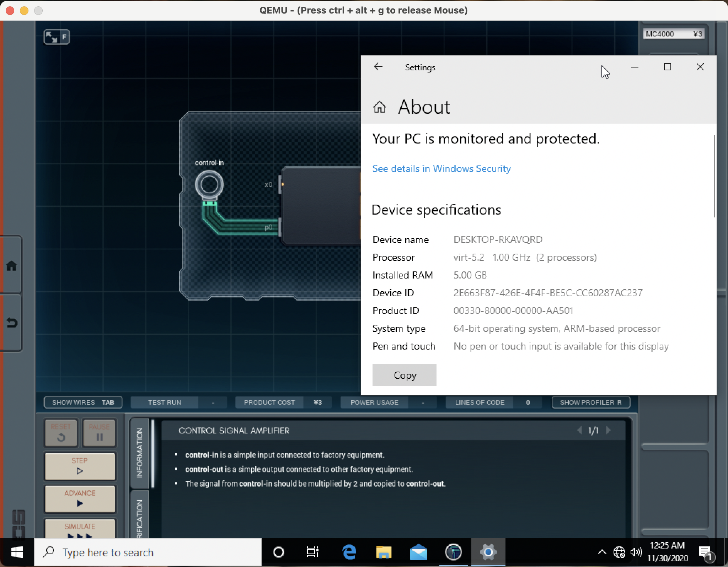Switch to the INFORMATION tab
This screenshot has width=728, height=567.
pos(139,453)
